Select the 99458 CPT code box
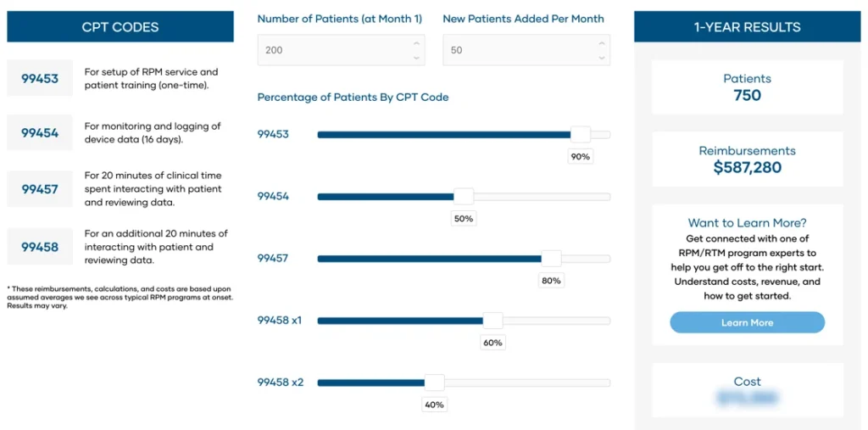 40,248
